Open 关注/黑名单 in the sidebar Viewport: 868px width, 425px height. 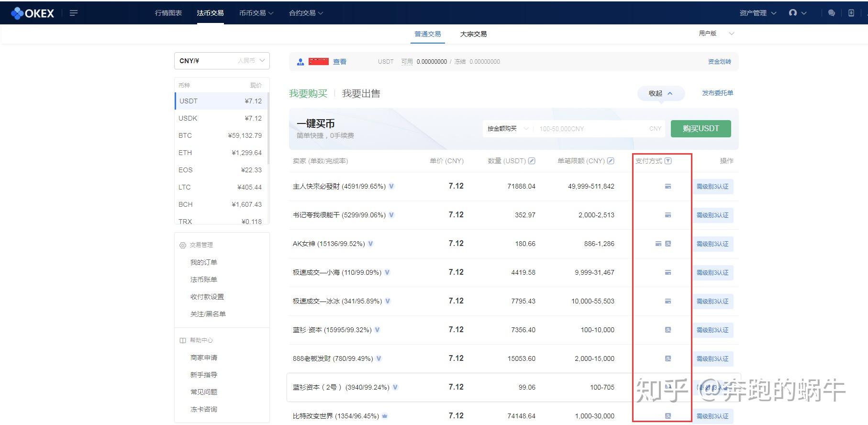coord(208,314)
